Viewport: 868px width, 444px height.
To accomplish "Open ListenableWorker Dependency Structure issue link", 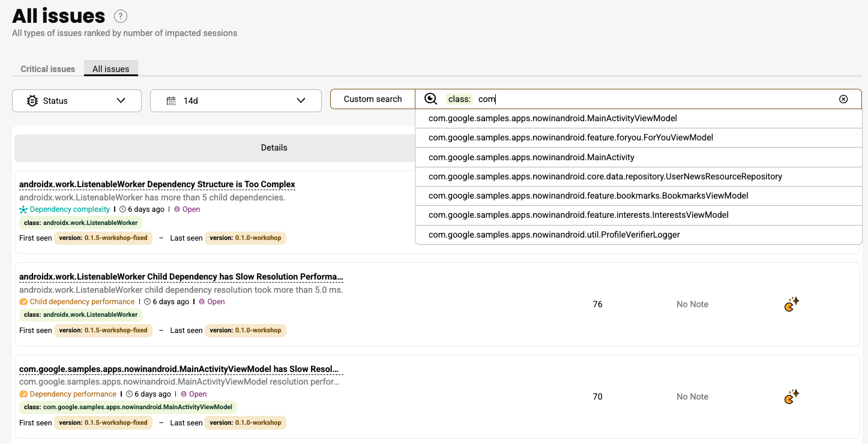I will (x=157, y=184).
